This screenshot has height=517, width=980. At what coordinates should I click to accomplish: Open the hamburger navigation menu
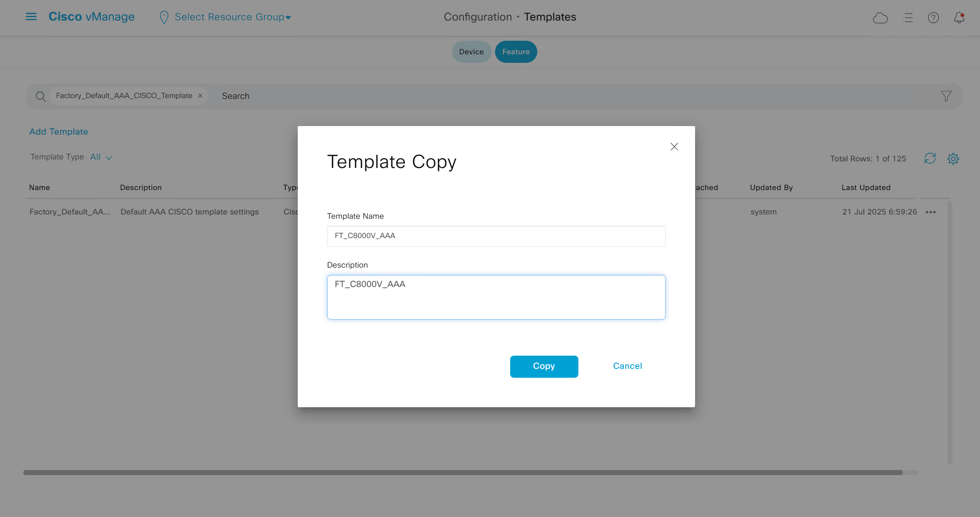[x=31, y=17]
